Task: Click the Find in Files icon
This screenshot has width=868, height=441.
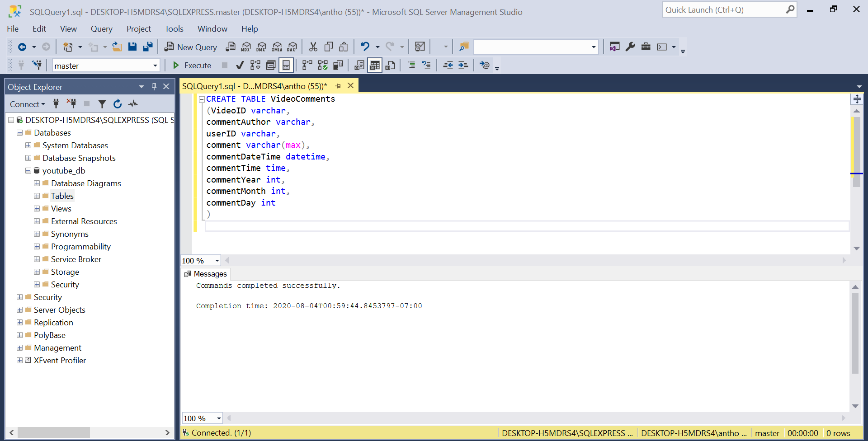Action: pos(464,47)
